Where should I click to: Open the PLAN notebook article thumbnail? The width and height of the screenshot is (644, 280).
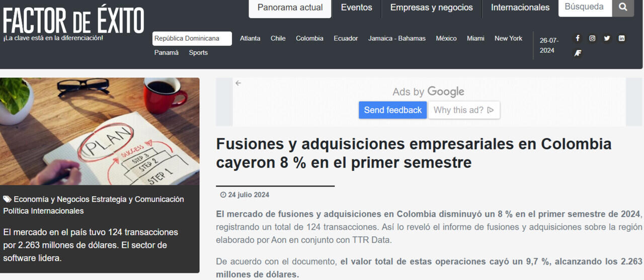pyautogui.click(x=100, y=131)
